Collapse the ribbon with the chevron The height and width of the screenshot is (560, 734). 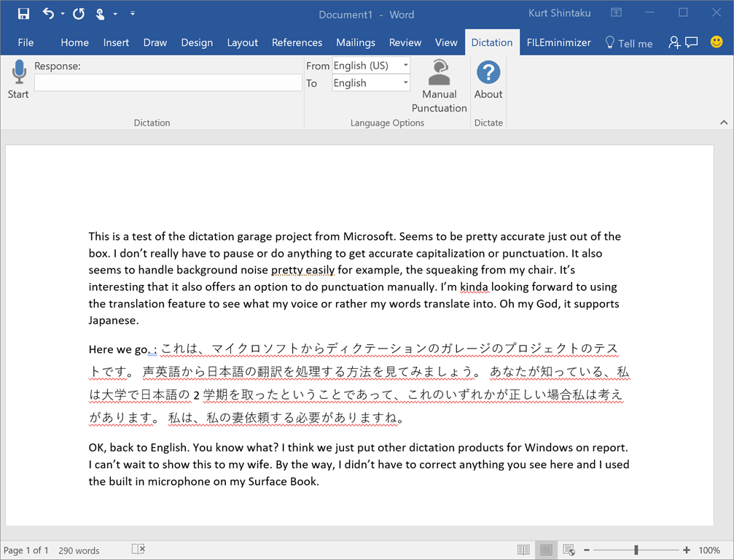[724, 122]
